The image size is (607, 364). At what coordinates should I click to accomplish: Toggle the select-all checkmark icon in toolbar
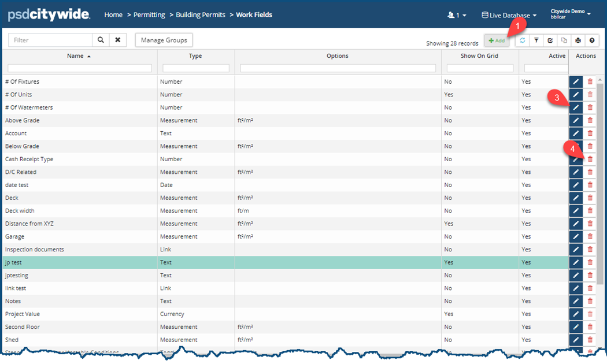pyautogui.click(x=550, y=40)
